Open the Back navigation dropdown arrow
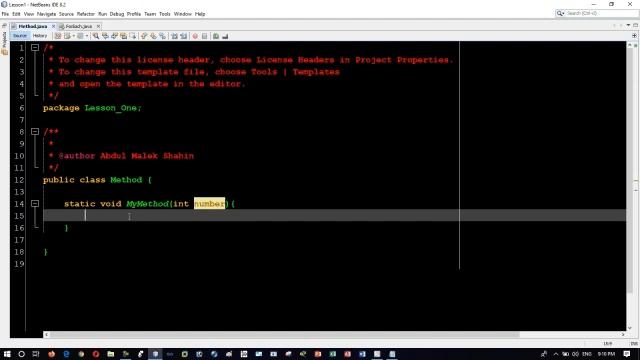 [73, 36]
